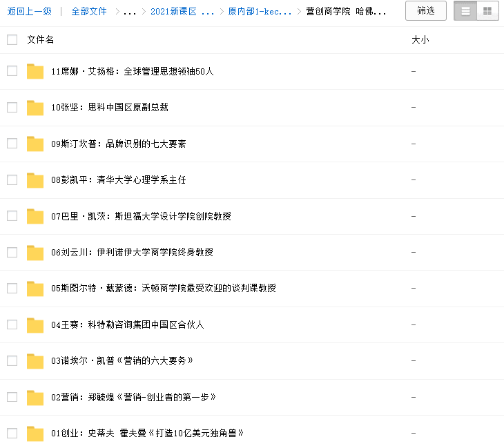Check the box for 05斯图尔特·戴蒙德 folder

[x=12, y=288]
